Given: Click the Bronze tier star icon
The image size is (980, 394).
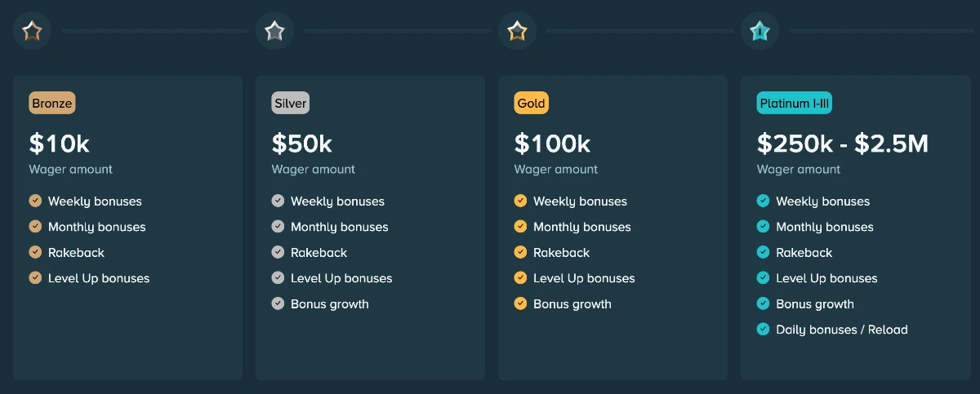Looking at the screenshot, I should point(32,31).
